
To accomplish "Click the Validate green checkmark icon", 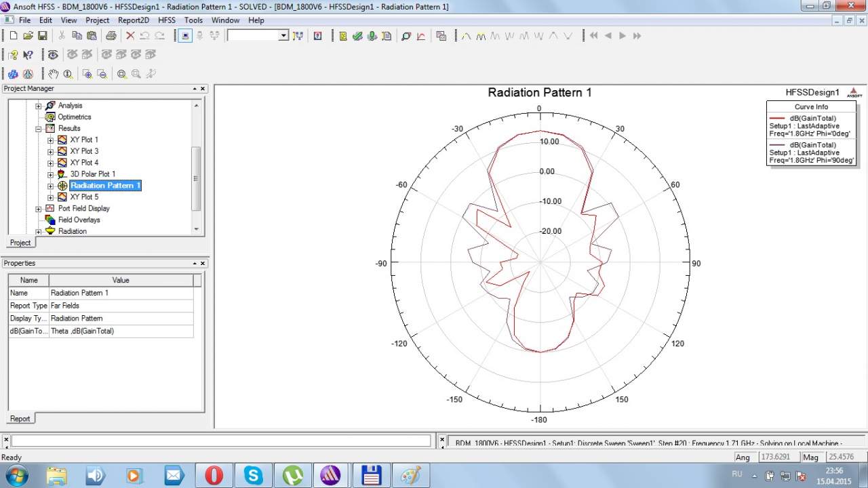I will click(x=357, y=36).
